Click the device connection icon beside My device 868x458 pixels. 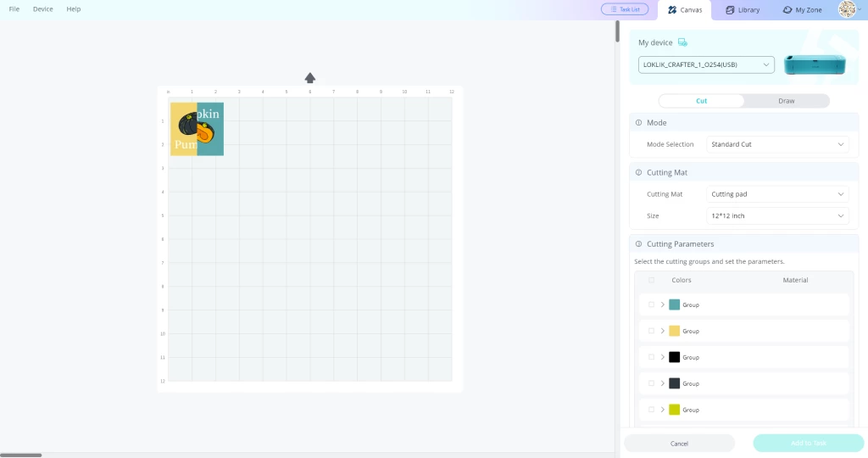pyautogui.click(x=682, y=42)
